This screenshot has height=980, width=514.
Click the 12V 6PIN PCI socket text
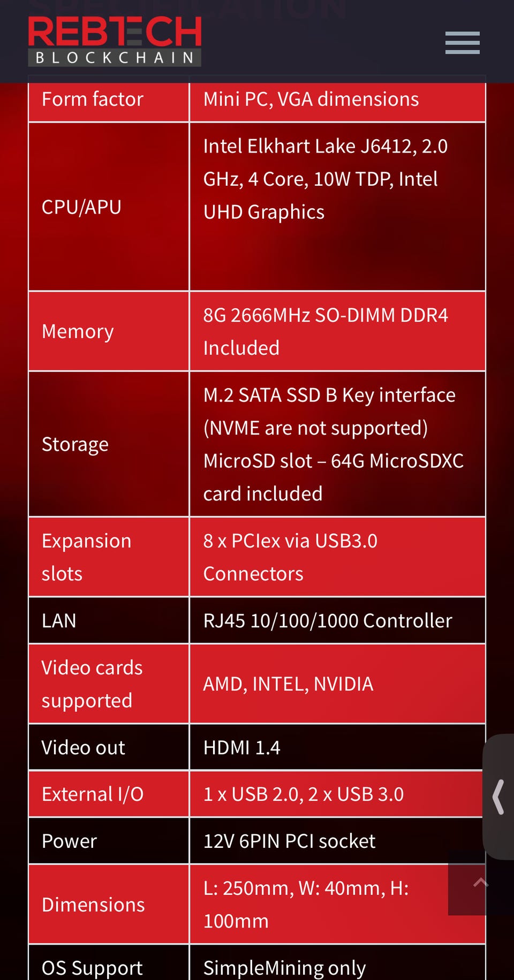click(289, 841)
